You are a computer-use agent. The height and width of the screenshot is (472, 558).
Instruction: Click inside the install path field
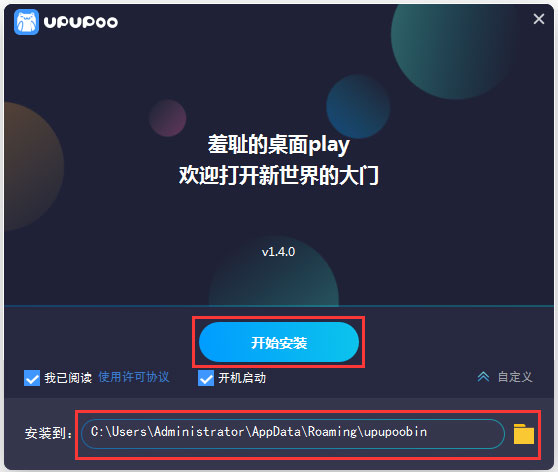[x=293, y=434]
